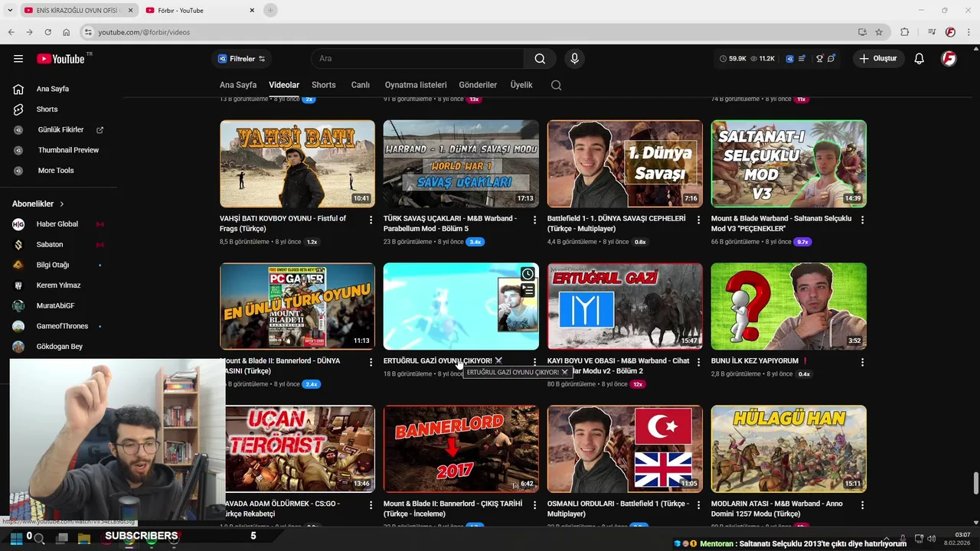
Task: Open the Filtreler dropdown
Action: 242,59
